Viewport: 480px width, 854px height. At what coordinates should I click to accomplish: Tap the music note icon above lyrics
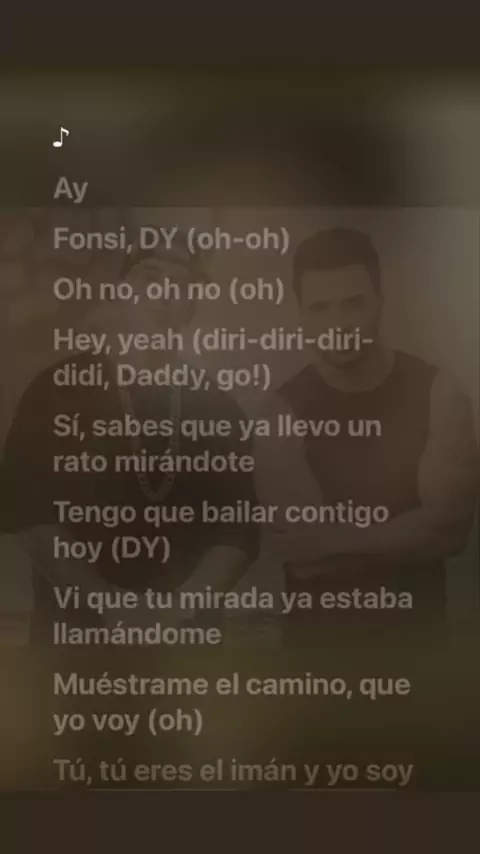coord(61,137)
